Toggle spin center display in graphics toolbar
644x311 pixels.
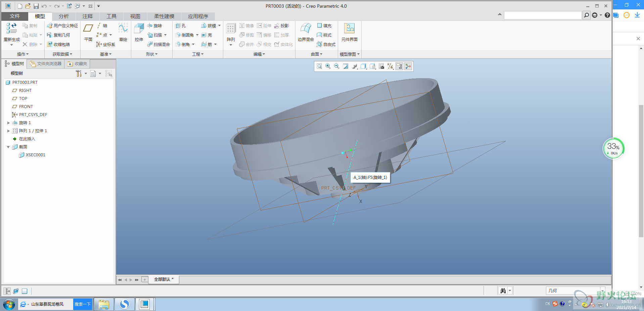(x=408, y=66)
